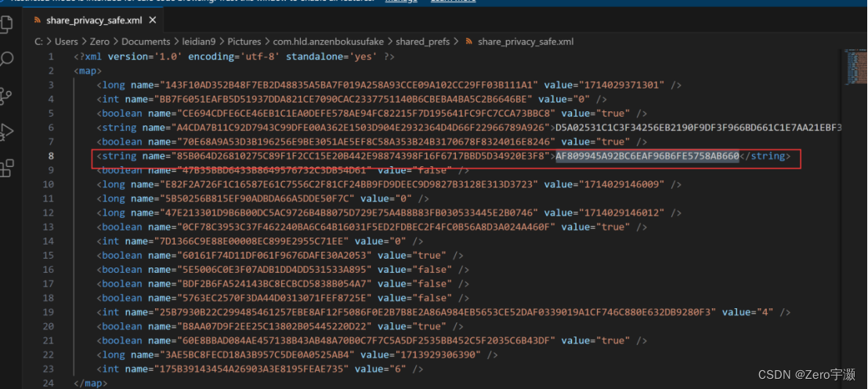Open the share_privacy_safe.xml breadcrumb segment

[x=526, y=42]
